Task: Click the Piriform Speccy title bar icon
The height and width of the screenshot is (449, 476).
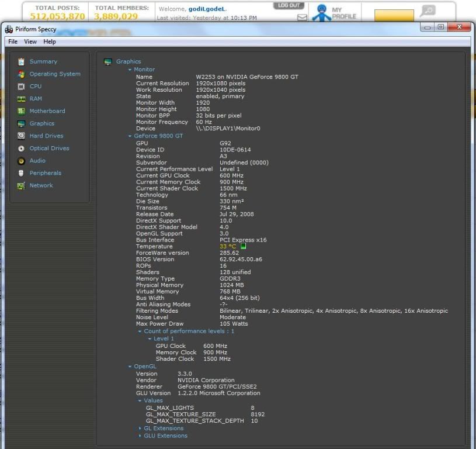Action: tap(9, 29)
